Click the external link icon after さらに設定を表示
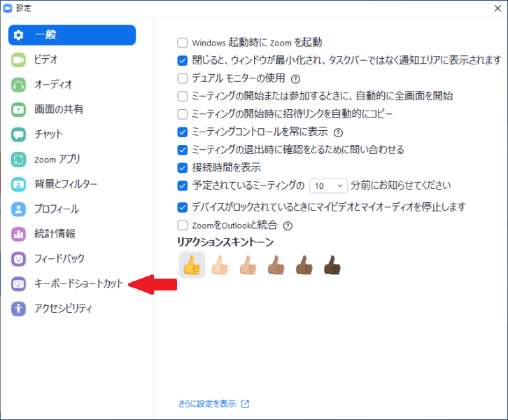The image size is (508, 420). pyautogui.click(x=245, y=404)
